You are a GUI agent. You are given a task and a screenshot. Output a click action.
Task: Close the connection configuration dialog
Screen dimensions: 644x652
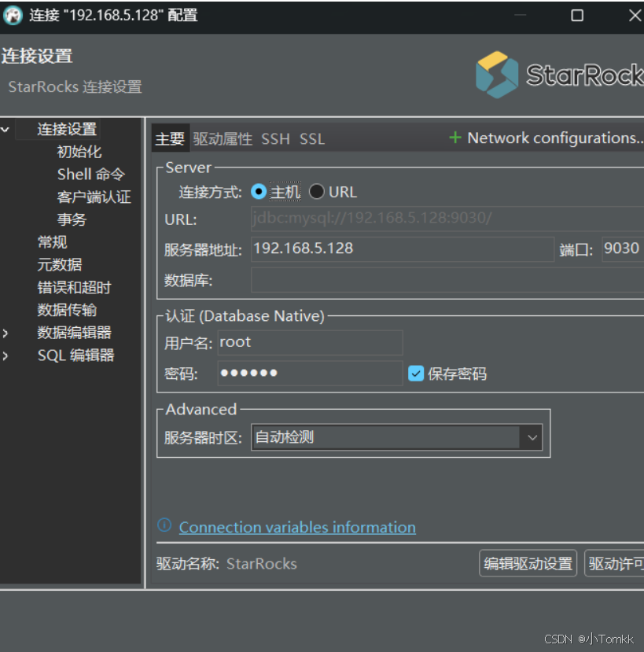coord(635,16)
